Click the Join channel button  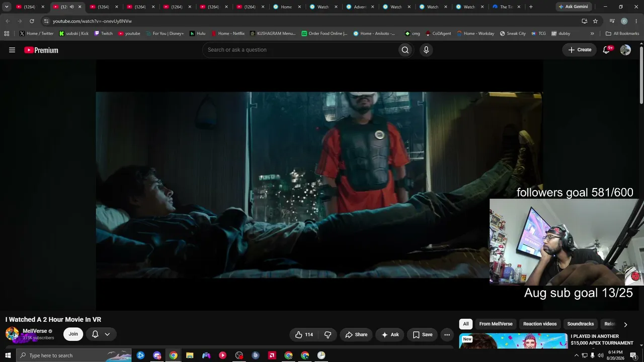coord(73,334)
